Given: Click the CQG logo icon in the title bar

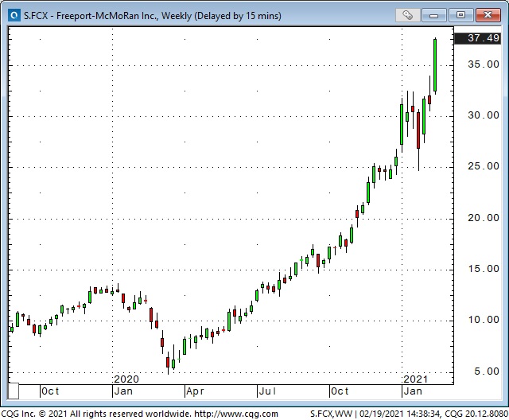Looking at the screenshot, I should coord(14,15).
